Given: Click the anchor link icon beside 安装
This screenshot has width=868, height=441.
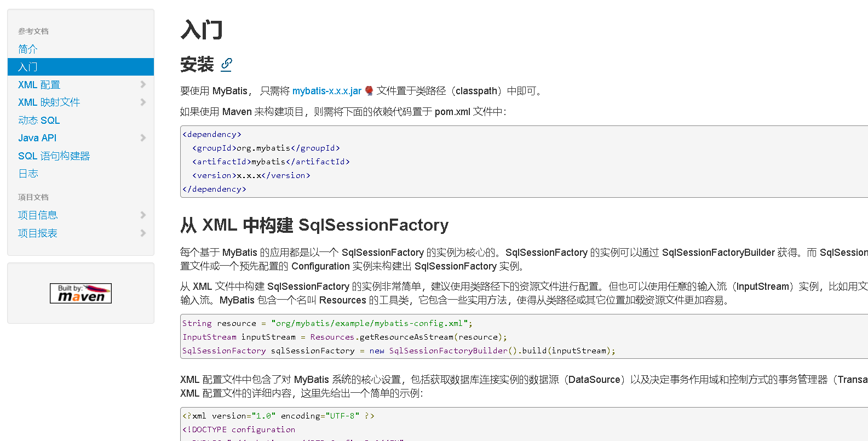Looking at the screenshot, I should [x=226, y=65].
